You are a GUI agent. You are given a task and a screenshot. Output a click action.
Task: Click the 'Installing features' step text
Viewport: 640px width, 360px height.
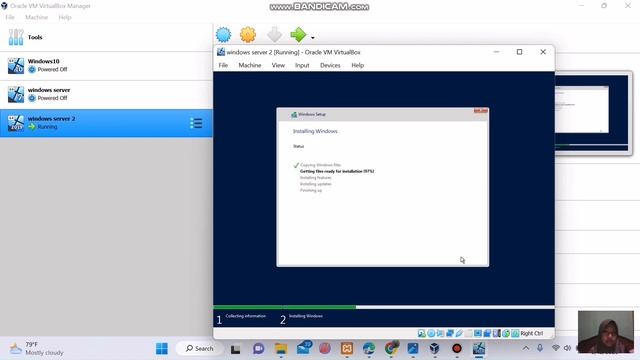(x=316, y=178)
